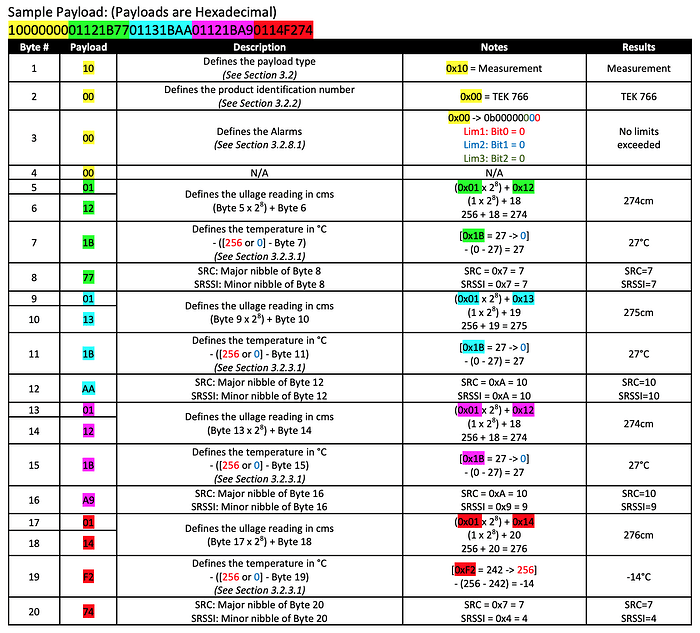Select the magenta '01121BA9' payload segment
Image resolution: width=700 pixels, height=633 pixels.
tap(223, 30)
